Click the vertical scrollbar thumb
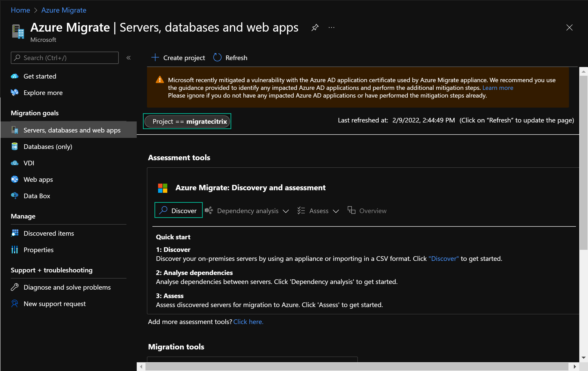 (583, 163)
